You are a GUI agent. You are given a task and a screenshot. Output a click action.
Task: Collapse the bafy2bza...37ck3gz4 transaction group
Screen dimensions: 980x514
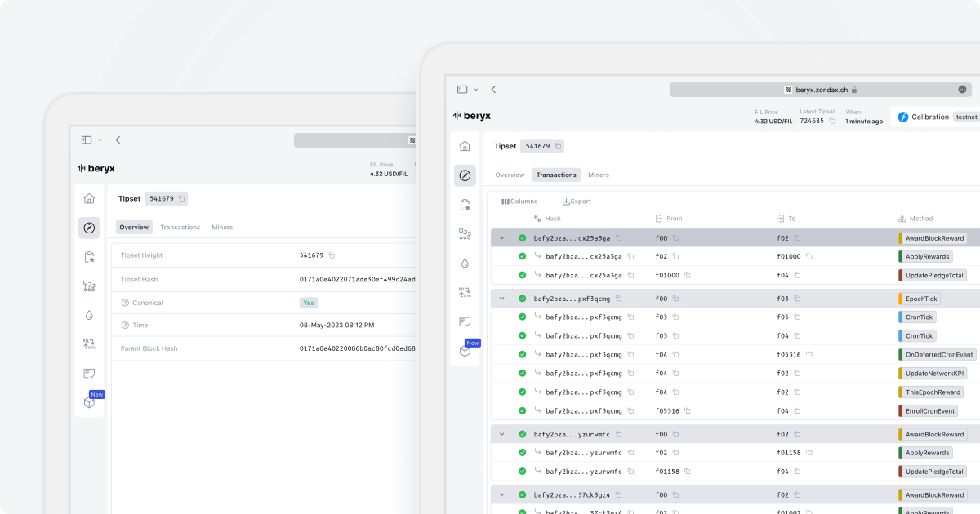click(501, 494)
